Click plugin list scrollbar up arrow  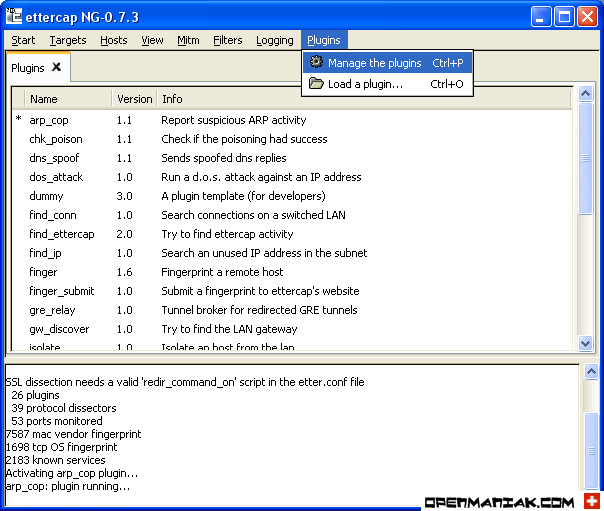pos(586,94)
